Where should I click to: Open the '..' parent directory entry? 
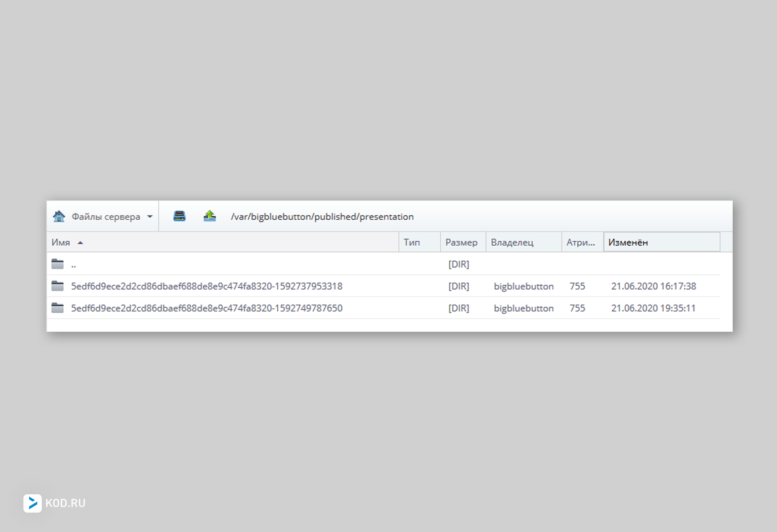pos(74,265)
